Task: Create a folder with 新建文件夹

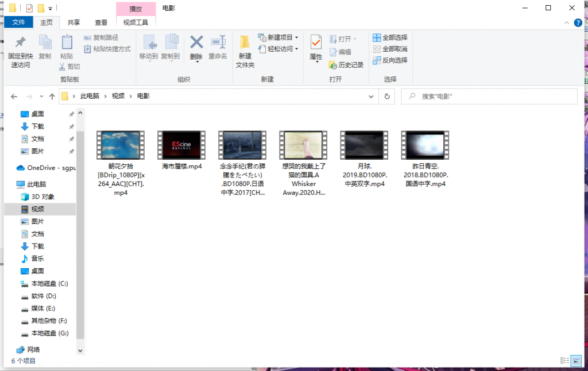Action: pyautogui.click(x=245, y=51)
